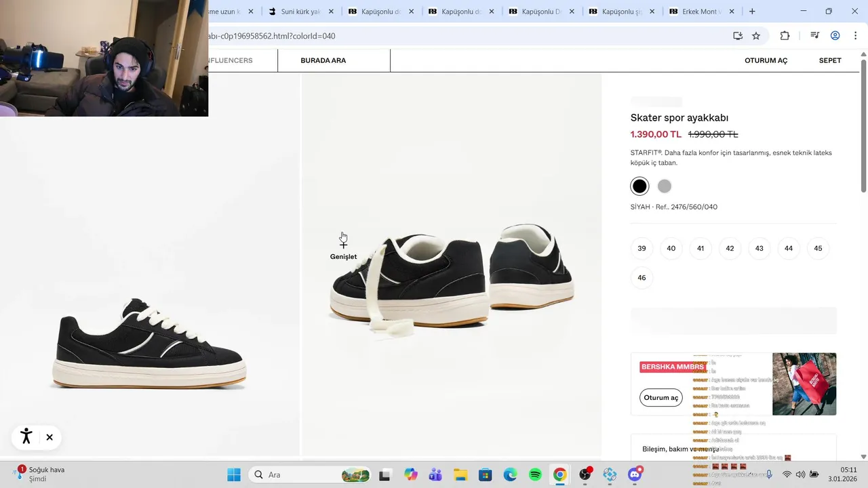Click the Chrome icon in the taskbar
Screen dimensions: 868x488
click(559, 474)
